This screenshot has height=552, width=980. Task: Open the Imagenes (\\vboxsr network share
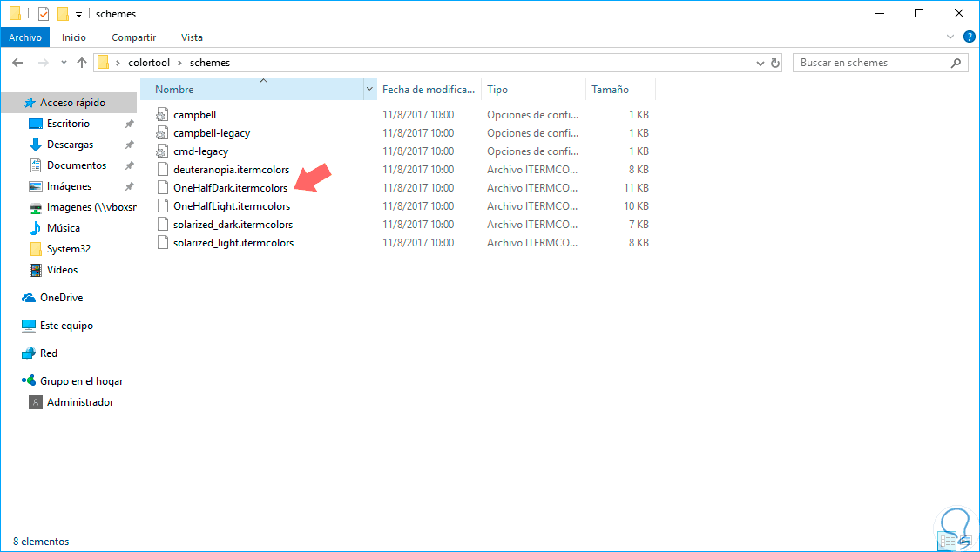click(x=91, y=207)
